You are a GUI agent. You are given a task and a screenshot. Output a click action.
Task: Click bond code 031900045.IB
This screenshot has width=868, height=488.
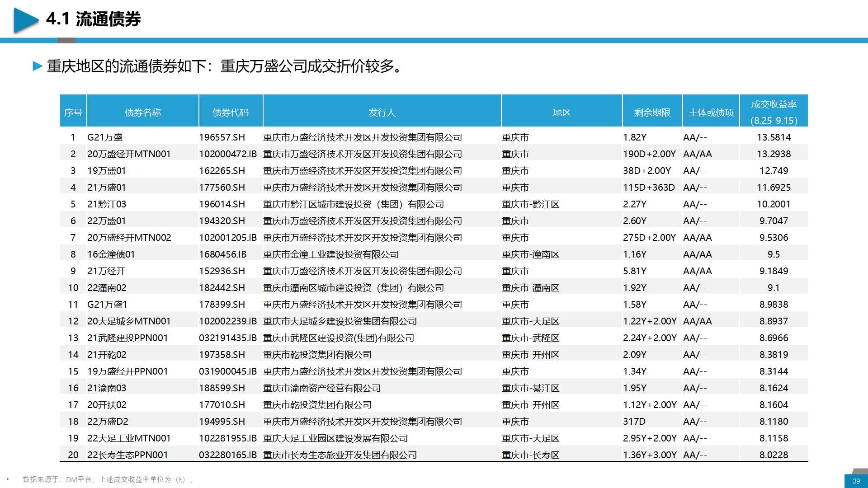coord(228,371)
